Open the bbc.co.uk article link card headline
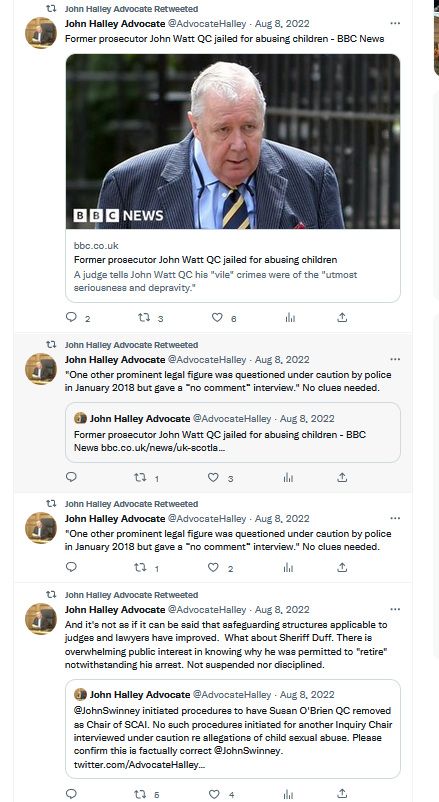 205,259
